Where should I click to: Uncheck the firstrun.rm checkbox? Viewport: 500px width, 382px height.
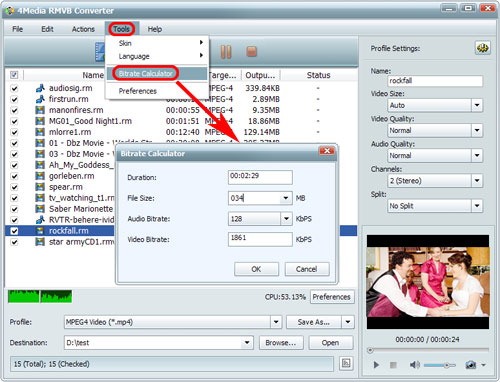coord(14,100)
